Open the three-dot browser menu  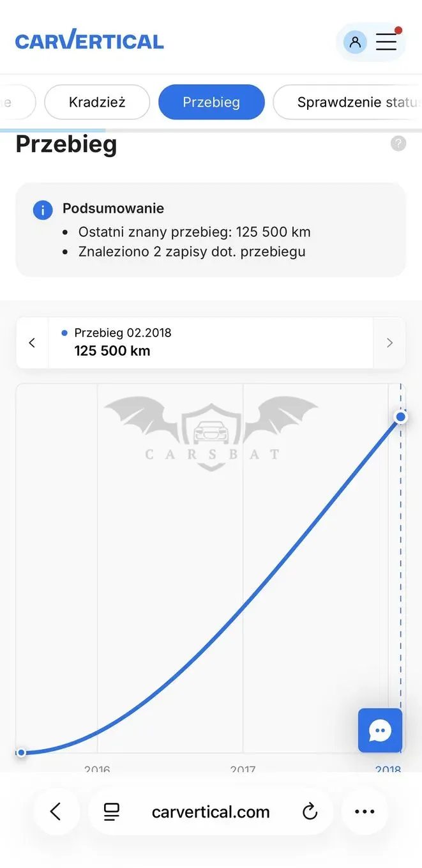point(365,812)
